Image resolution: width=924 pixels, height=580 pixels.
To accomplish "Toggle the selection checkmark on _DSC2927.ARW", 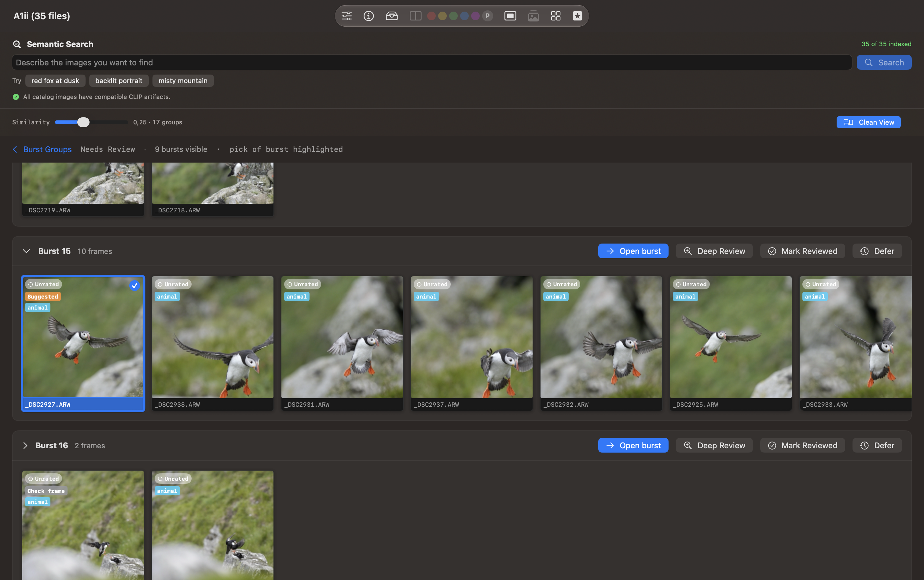I will tap(134, 285).
